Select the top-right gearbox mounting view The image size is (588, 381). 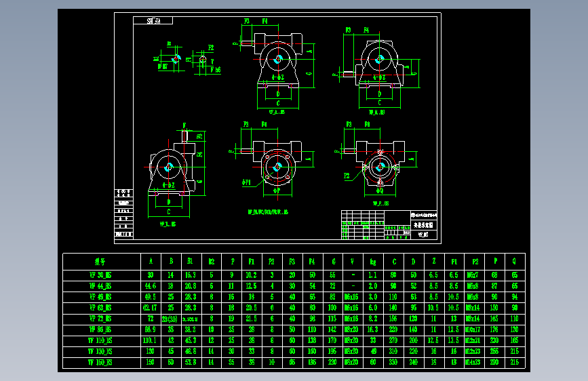coord(377,71)
